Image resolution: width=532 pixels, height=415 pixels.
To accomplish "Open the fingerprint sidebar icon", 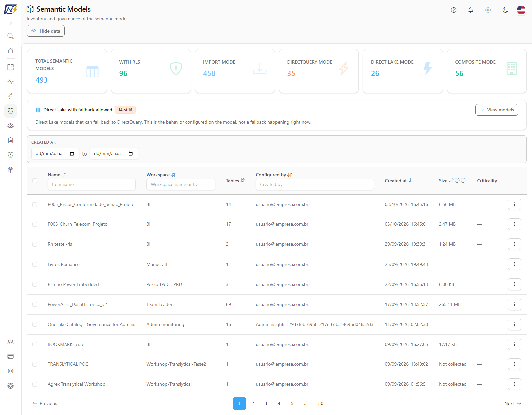I will 10,170.
